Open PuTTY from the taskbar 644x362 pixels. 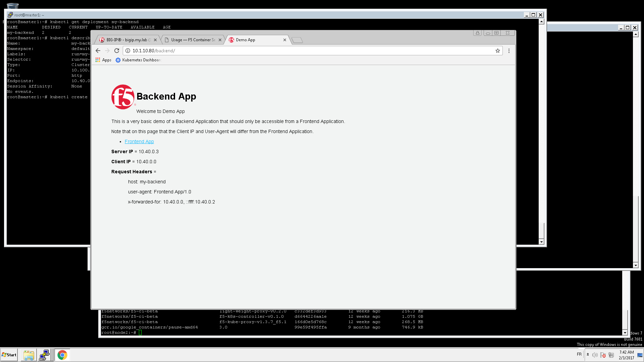click(44, 355)
